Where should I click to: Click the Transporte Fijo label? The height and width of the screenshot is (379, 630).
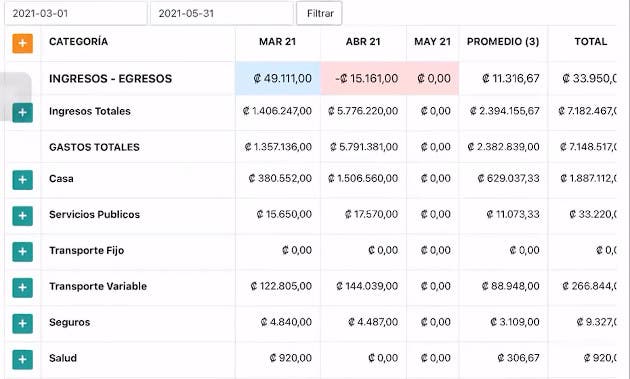coord(86,250)
